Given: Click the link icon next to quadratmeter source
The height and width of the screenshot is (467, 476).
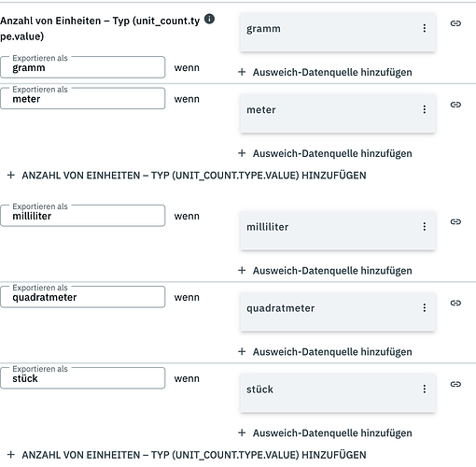Looking at the screenshot, I should [455, 303].
